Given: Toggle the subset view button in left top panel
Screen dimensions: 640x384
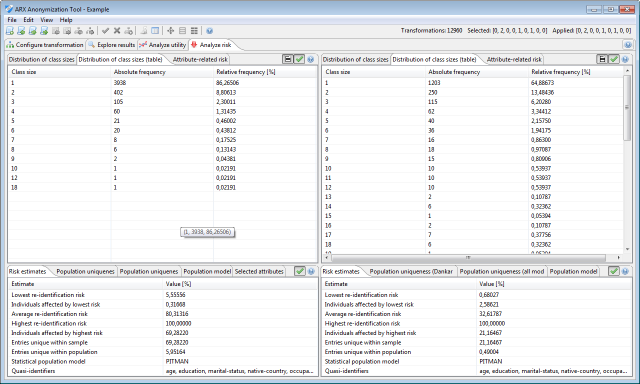Looking at the screenshot, I should click(288, 59).
